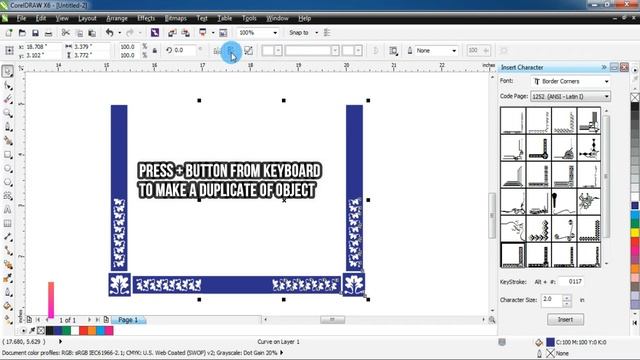Collapse the Insert Character docker with chevrons

tap(604, 67)
